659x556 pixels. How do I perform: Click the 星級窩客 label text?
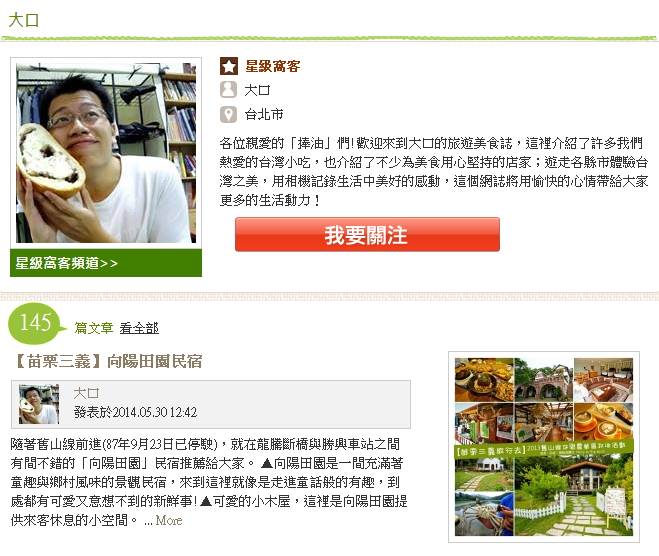tap(273, 66)
